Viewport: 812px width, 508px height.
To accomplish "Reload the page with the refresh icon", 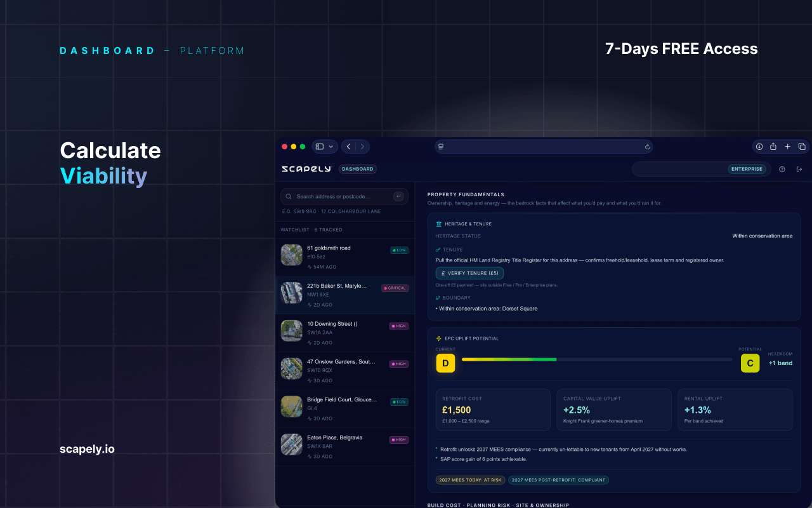I will point(647,147).
